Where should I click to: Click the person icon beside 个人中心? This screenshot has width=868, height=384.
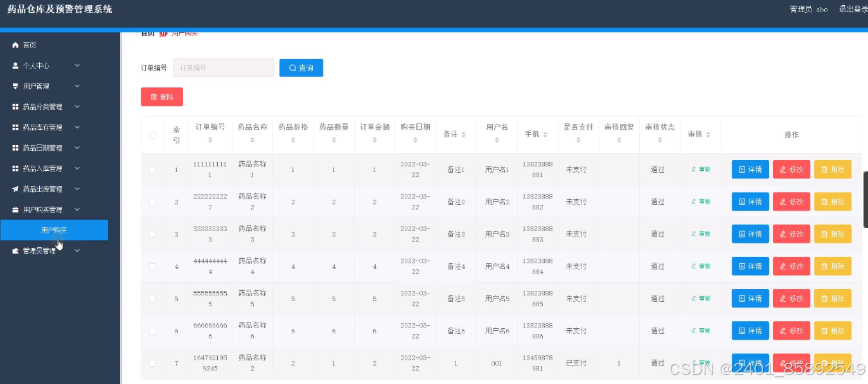pos(14,65)
